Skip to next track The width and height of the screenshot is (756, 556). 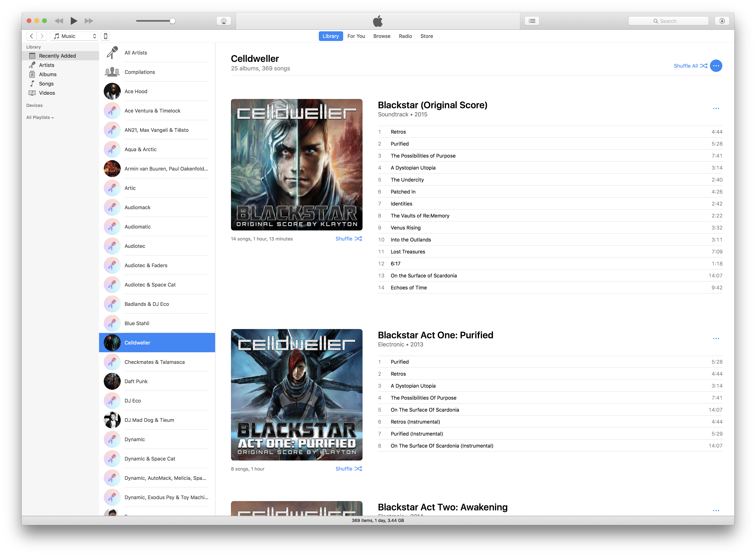click(89, 21)
